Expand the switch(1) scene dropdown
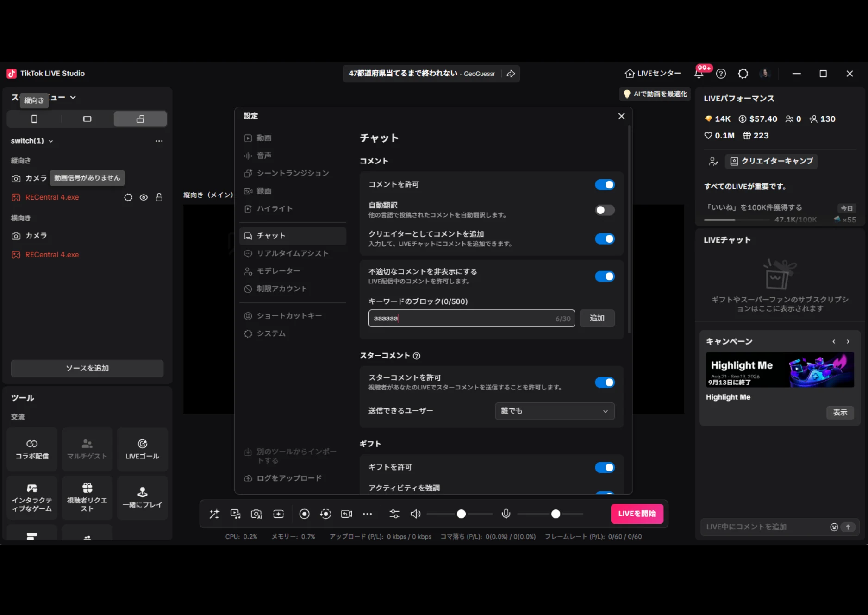The height and width of the screenshot is (615, 868). coord(51,141)
